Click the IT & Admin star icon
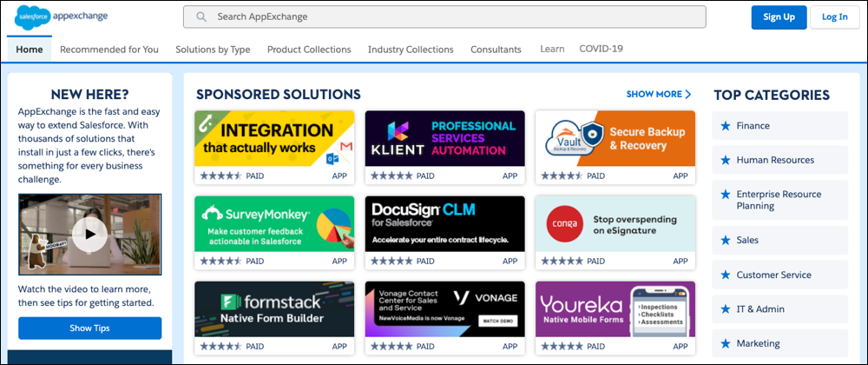868x365 pixels. (726, 309)
